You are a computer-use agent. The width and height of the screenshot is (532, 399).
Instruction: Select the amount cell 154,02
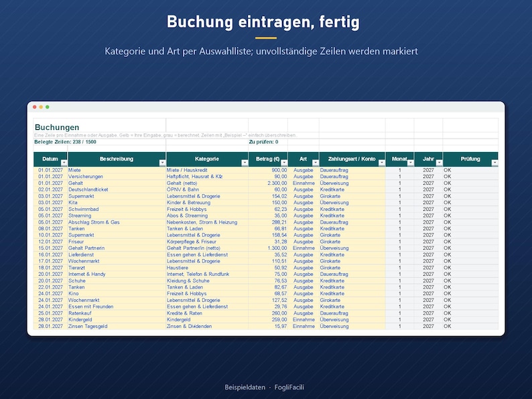coord(268,196)
